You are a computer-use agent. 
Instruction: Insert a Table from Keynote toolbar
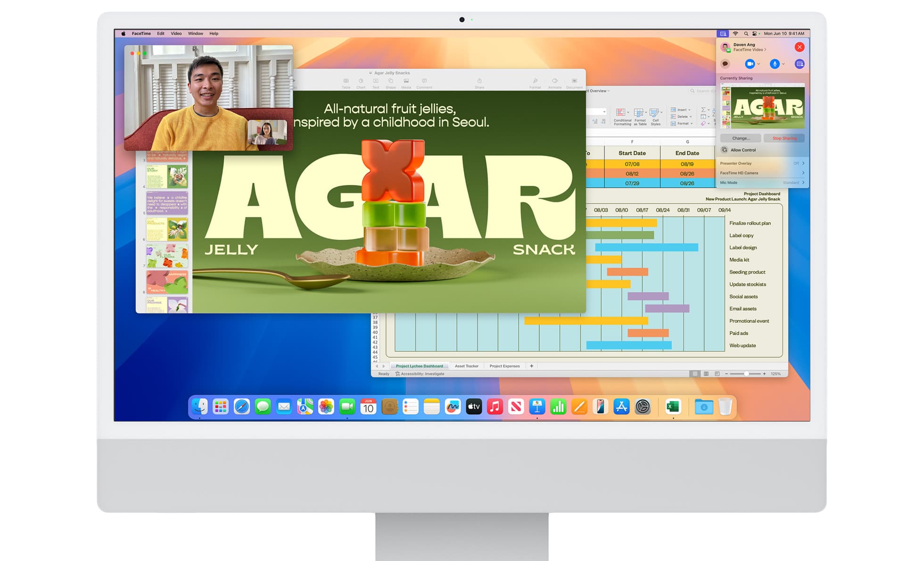click(x=346, y=83)
